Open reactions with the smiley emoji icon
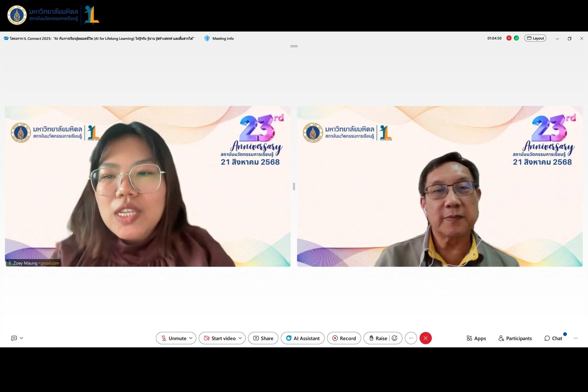 [394, 338]
